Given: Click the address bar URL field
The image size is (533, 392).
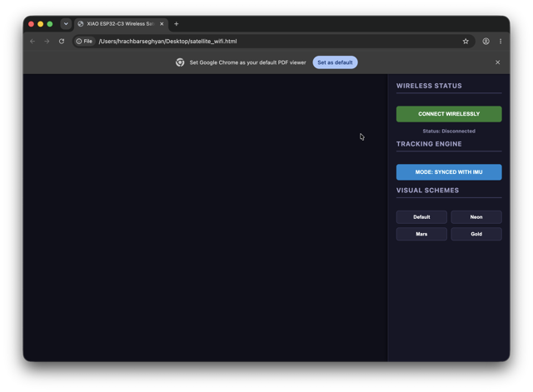Looking at the screenshot, I should click(x=277, y=41).
